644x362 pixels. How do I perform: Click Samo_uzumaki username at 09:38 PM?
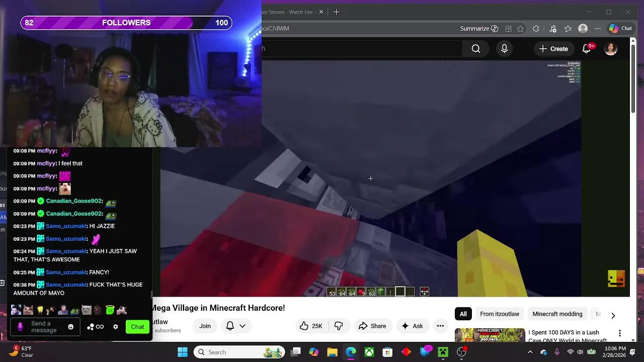pos(66,285)
